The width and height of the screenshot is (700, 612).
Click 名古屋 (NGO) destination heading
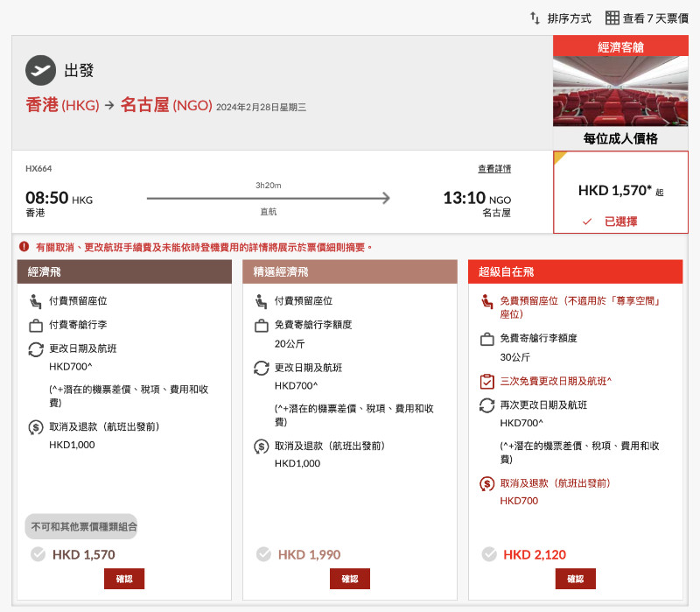166,105
